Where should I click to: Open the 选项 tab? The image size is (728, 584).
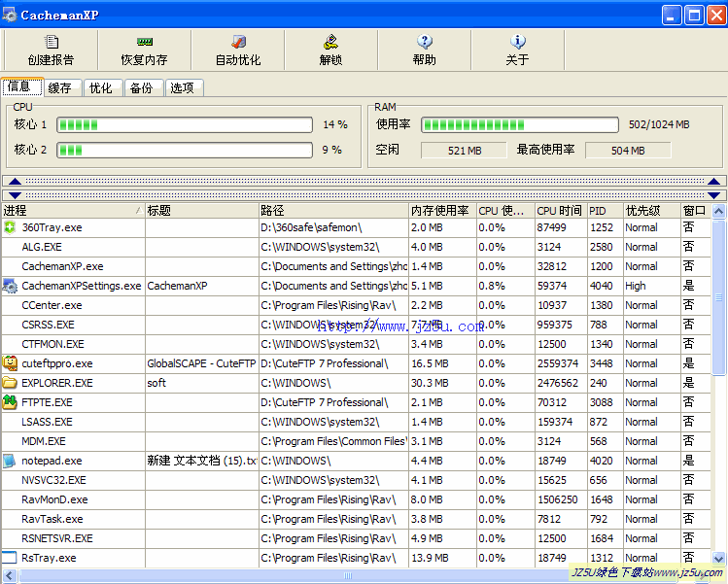coord(184,87)
